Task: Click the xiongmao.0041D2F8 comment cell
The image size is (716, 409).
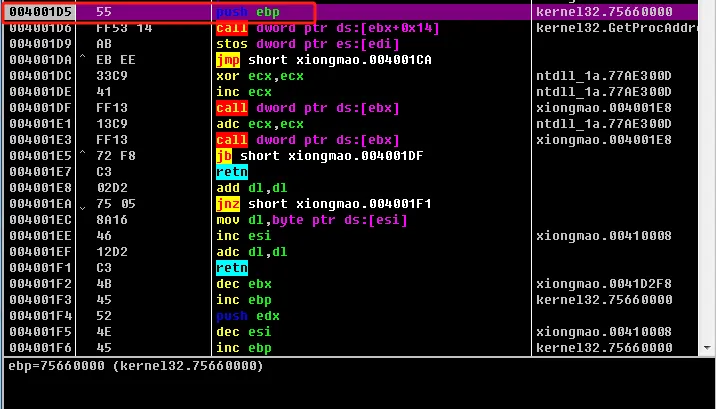Action: (604, 284)
